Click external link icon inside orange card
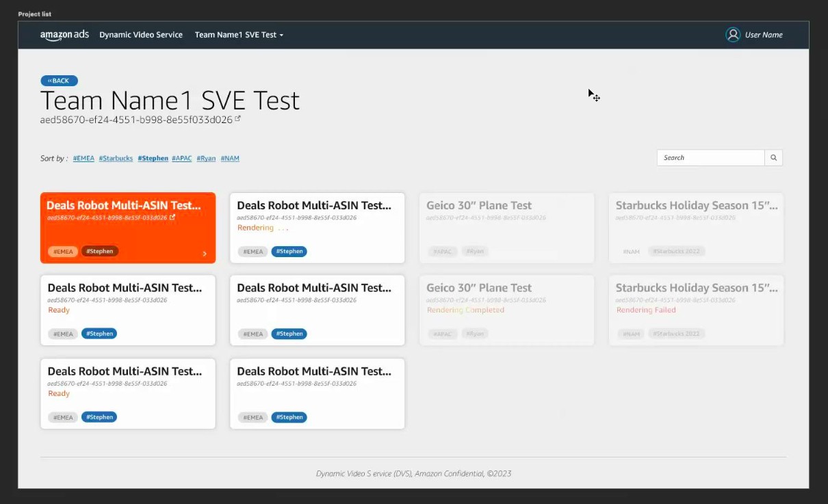Viewport: 828px width, 504px height. [x=172, y=217]
